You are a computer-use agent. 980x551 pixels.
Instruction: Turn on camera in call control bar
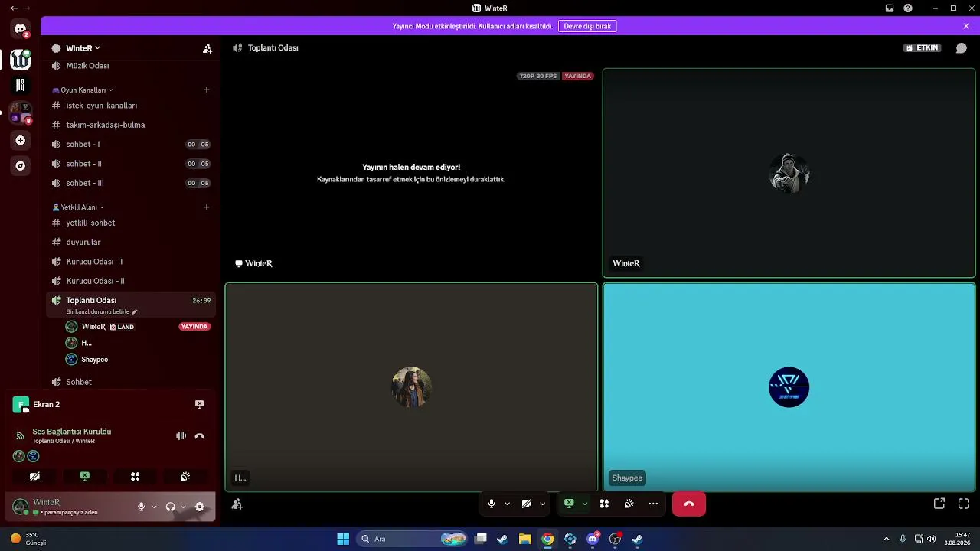[527, 504]
